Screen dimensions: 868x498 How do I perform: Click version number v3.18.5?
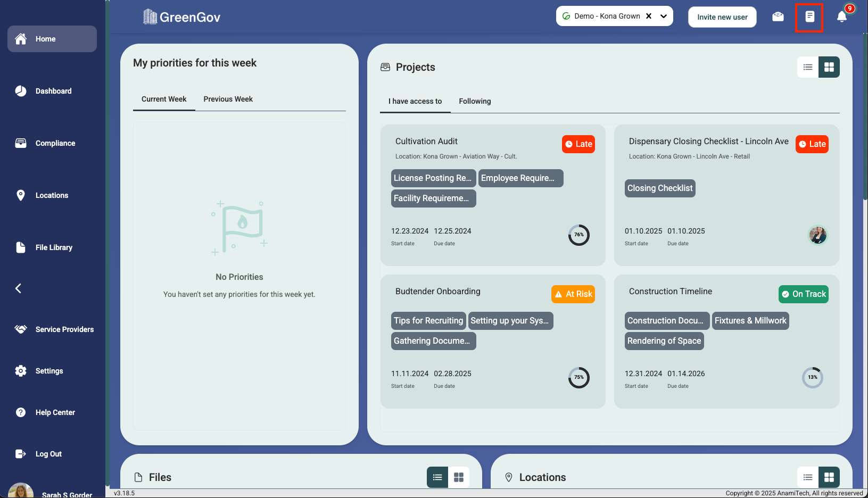click(x=125, y=493)
